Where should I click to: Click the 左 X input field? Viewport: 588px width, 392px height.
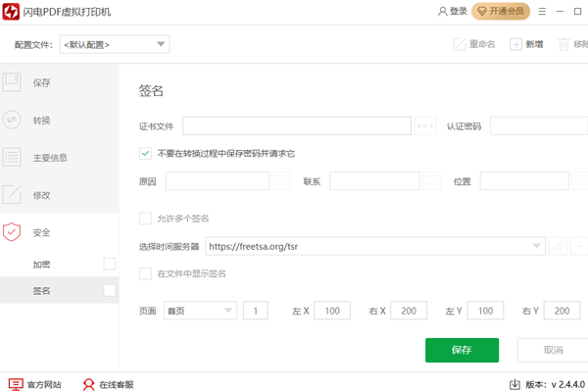tap(332, 311)
